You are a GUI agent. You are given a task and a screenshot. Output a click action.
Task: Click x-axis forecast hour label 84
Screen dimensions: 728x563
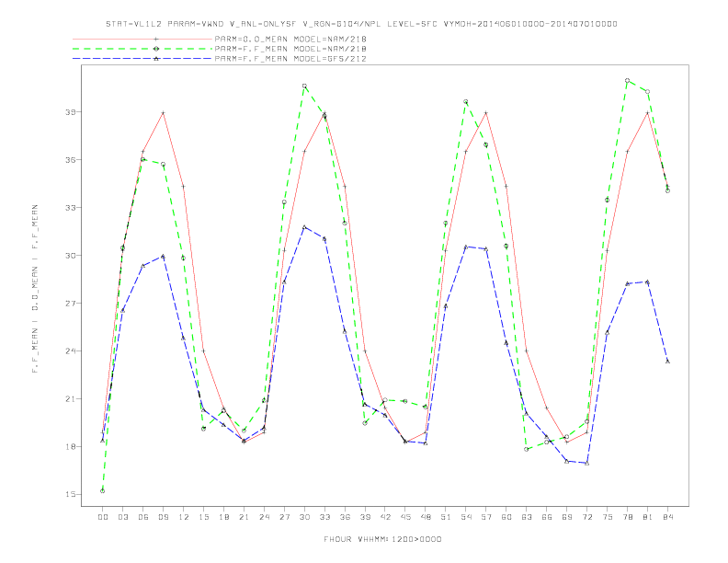667,517
